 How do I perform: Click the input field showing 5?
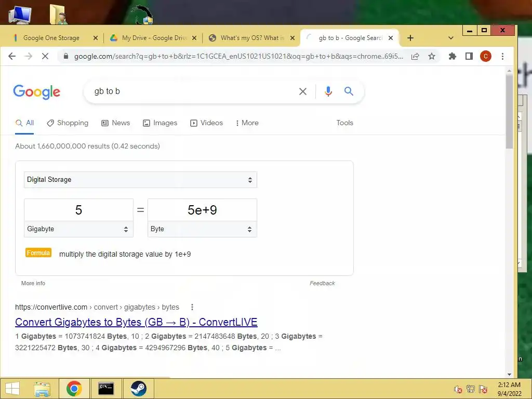click(x=78, y=210)
